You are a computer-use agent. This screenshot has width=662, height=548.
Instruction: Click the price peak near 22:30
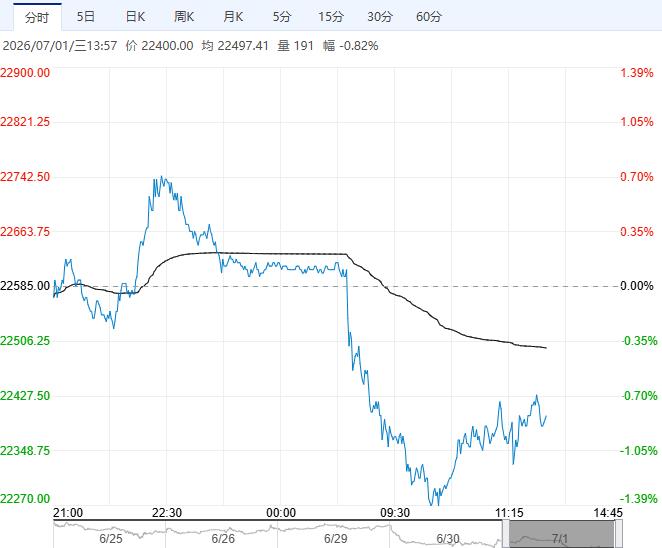click(x=162, y=177)
